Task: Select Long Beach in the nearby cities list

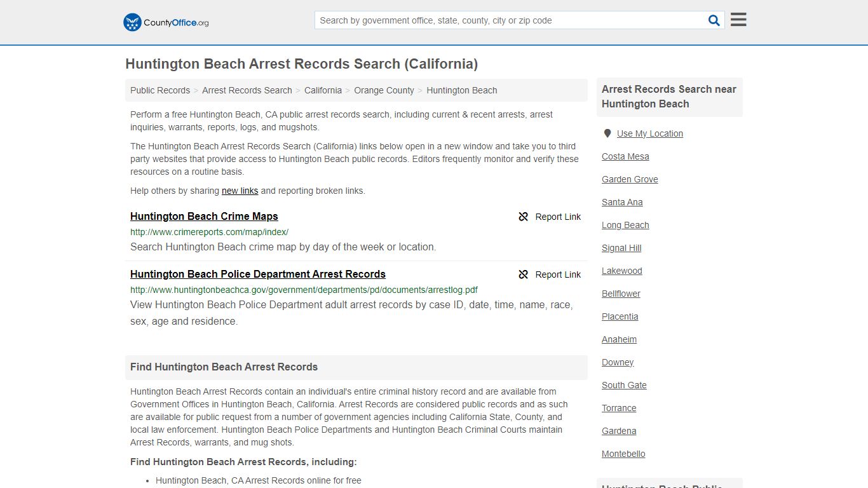Action: (625, 225)
